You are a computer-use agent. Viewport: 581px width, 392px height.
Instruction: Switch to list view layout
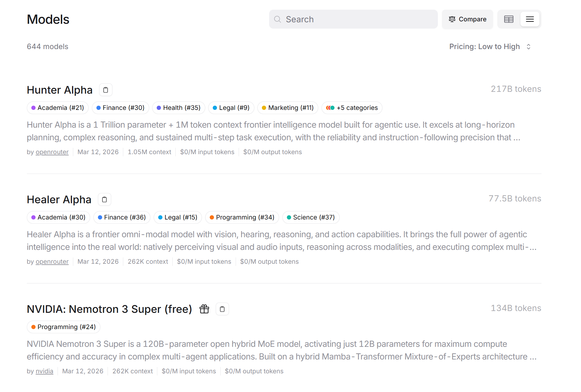(530, 19)
